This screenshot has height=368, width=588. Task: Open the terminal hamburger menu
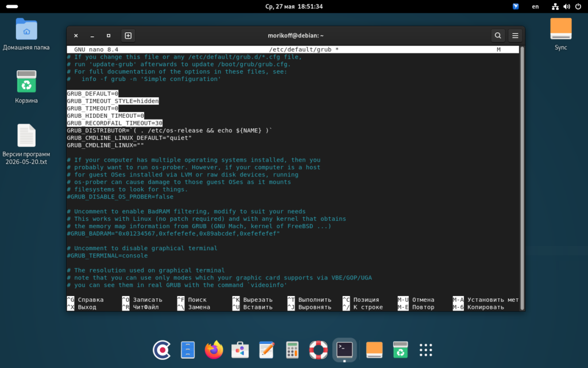point(515,36)
